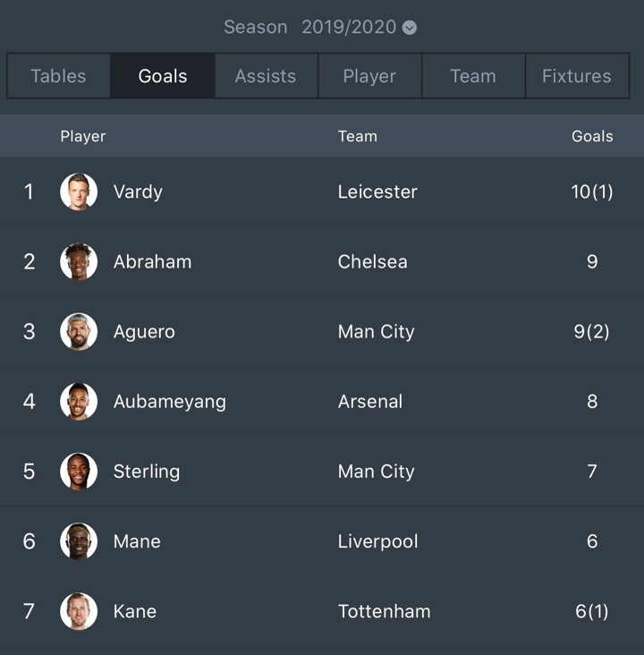The height and width of the screenshot is (655, 644).
Task: Switch to the Tables tab
Action: click(x=58, y=75)
